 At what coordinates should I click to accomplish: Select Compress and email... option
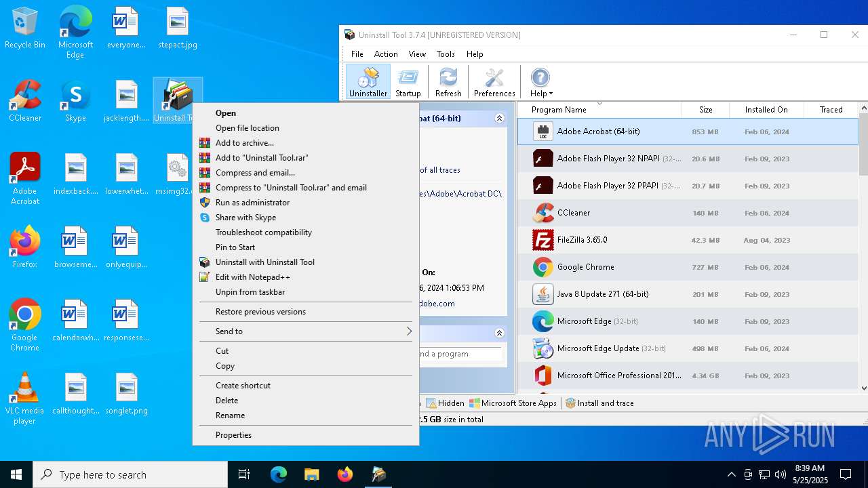pyautogui.click(x=306, y=173)
